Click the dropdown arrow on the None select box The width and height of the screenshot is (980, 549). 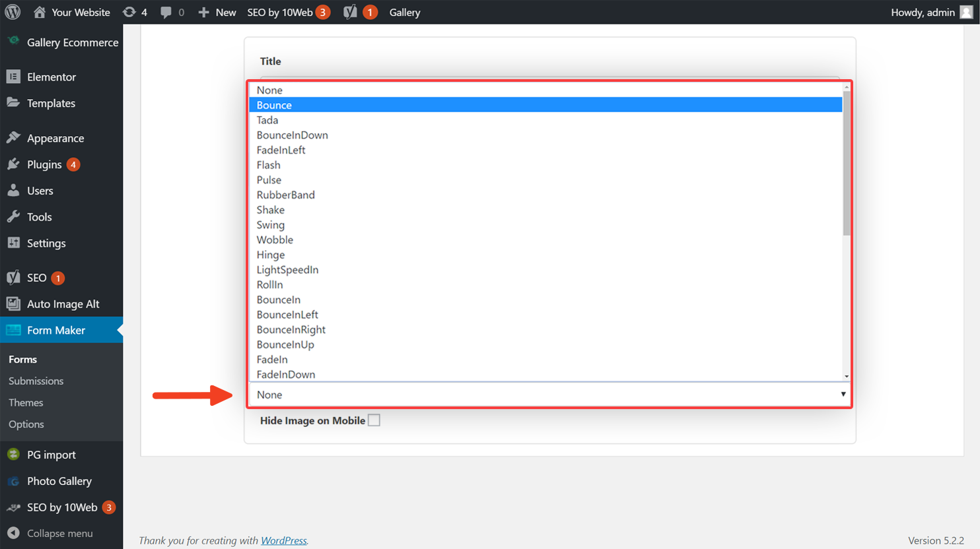(x=843, y=395)
